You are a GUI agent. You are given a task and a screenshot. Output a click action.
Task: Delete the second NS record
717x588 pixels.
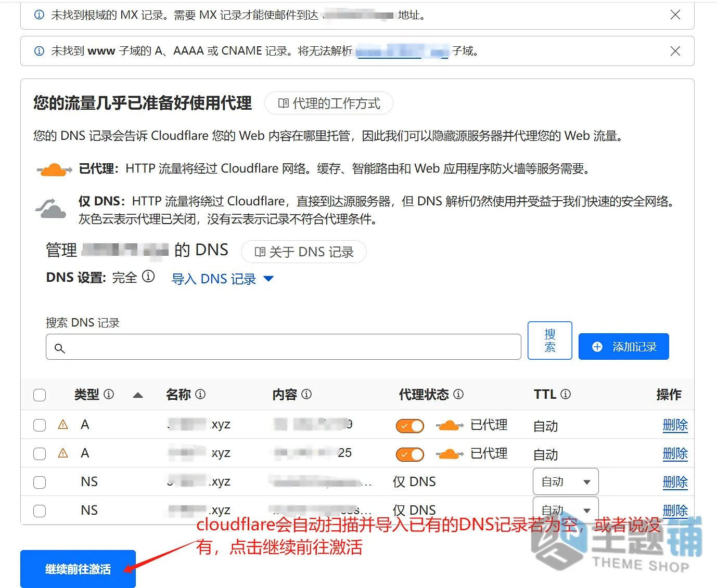[x=675, y=511]
